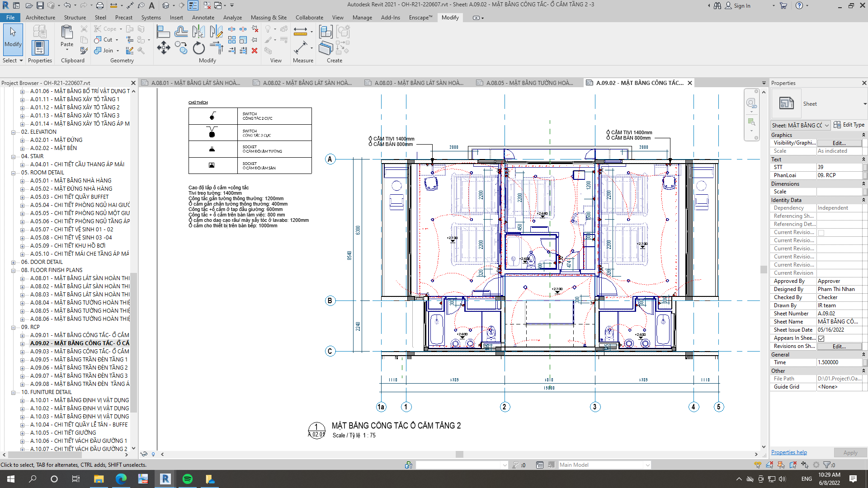Click the Sheet Number value field
Image resolution: width=868 pixels, height=488 pixels.
pos(839,314)
